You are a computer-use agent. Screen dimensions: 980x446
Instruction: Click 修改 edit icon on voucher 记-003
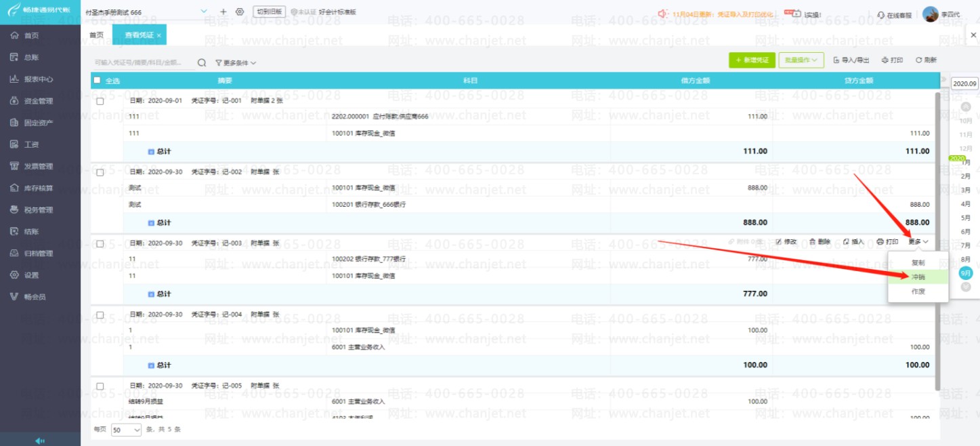tap(786, 242)
